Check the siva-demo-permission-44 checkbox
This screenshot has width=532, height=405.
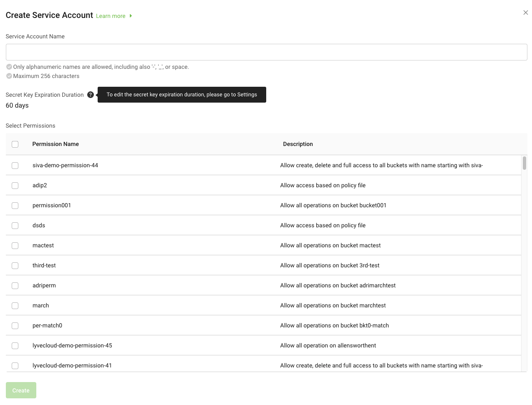15,166
